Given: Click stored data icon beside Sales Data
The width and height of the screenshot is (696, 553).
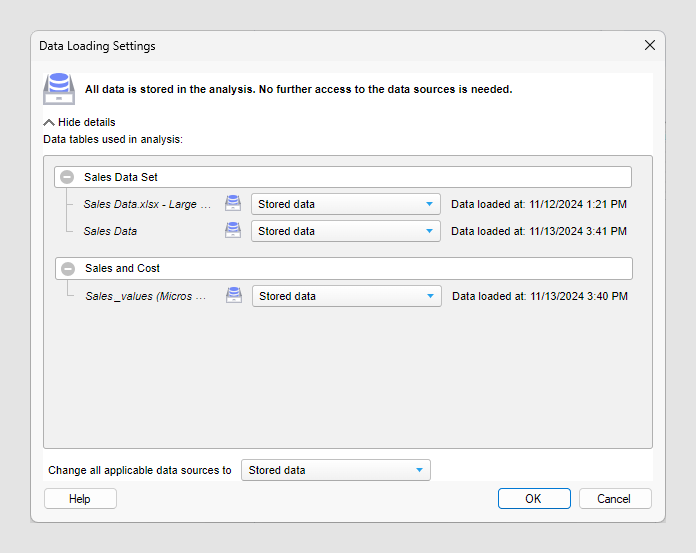Looking at the screenshot, I should click(x=233, y=231).
